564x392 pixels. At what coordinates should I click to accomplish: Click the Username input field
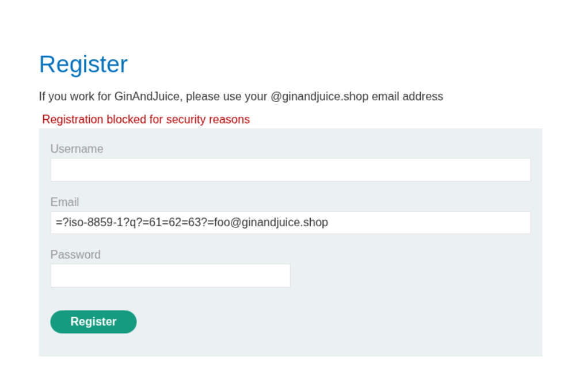click(x=290, y=170)
